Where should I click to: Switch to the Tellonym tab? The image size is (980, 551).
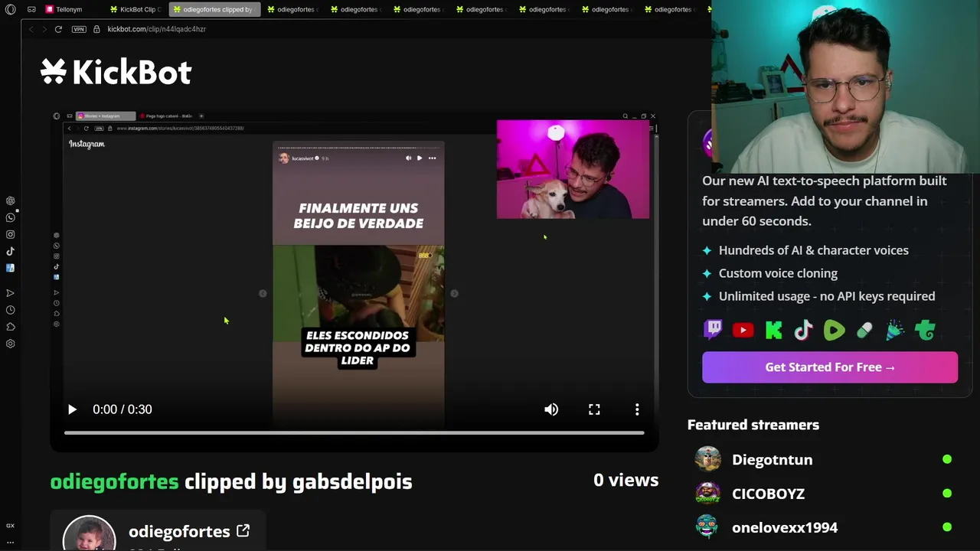(64, 9)
